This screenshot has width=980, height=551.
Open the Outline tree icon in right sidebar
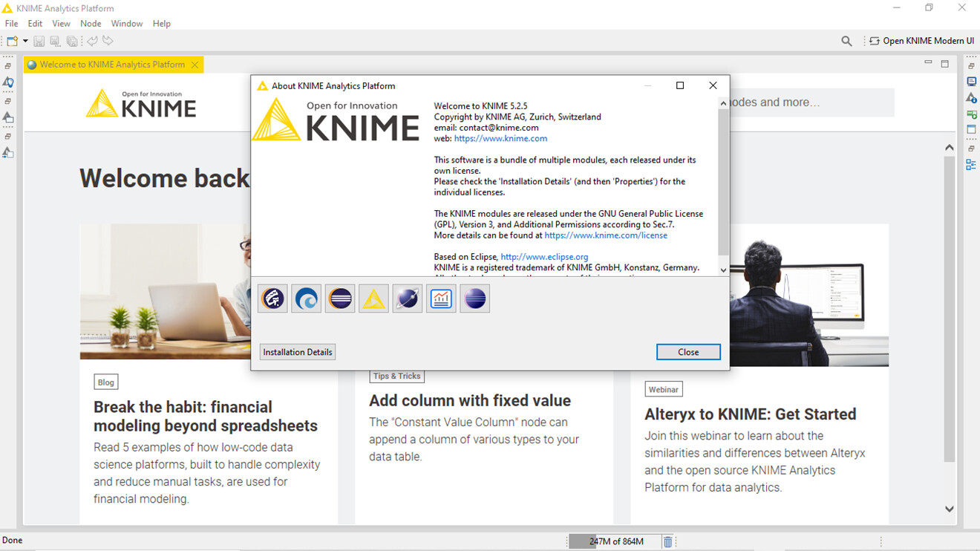click(971, 165)
